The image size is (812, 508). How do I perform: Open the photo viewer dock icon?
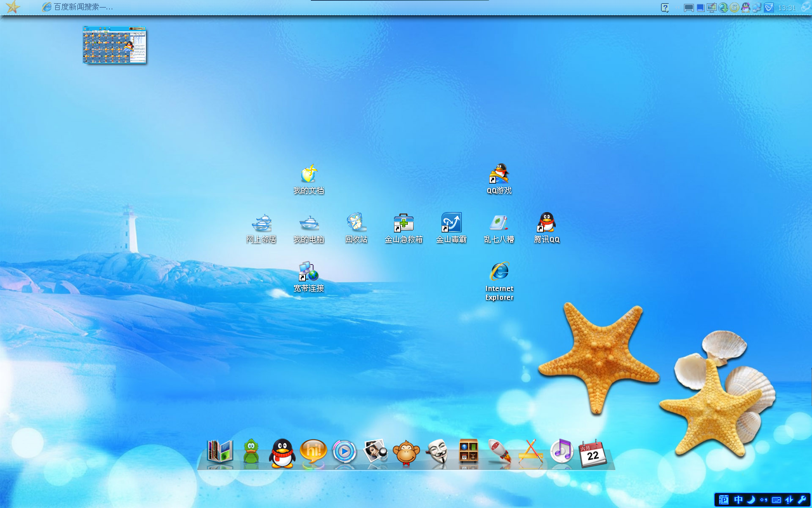point(375,451)
